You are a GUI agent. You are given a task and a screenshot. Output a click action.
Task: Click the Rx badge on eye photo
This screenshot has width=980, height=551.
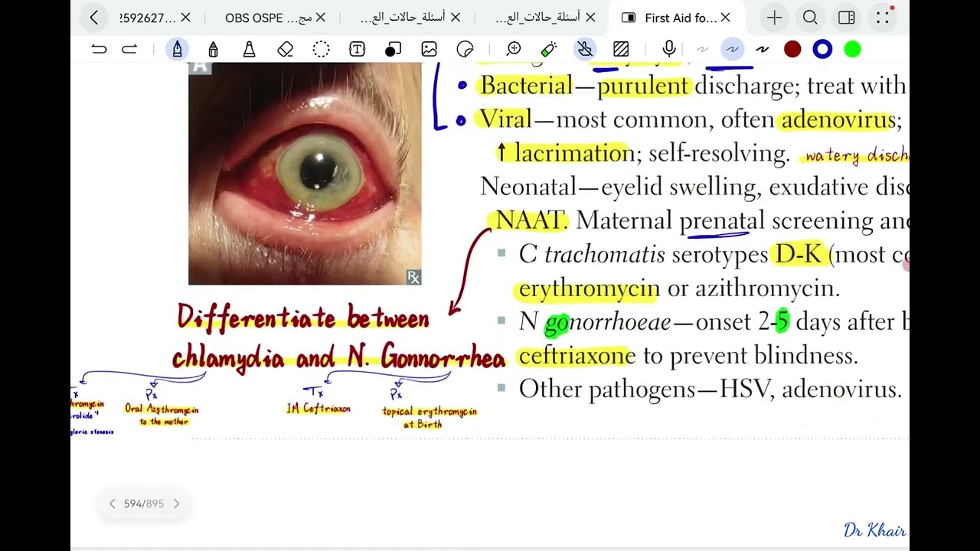coord(413,277)
